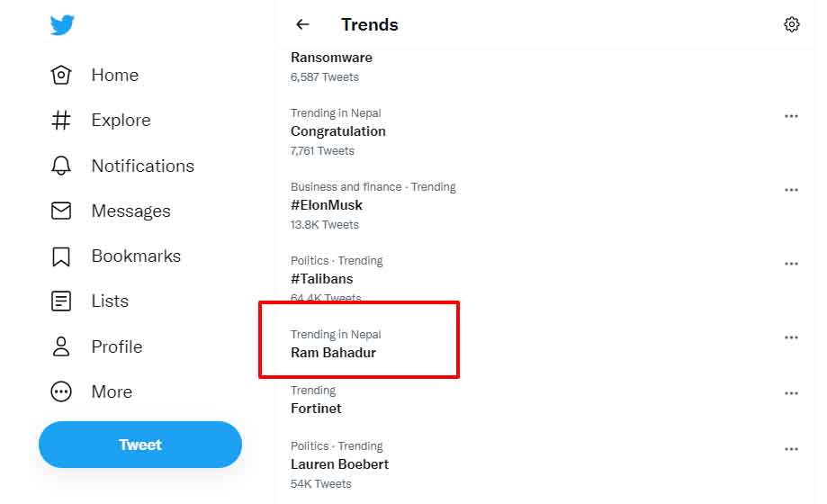Go to Explore hashtag icon

tap(61, 121)
